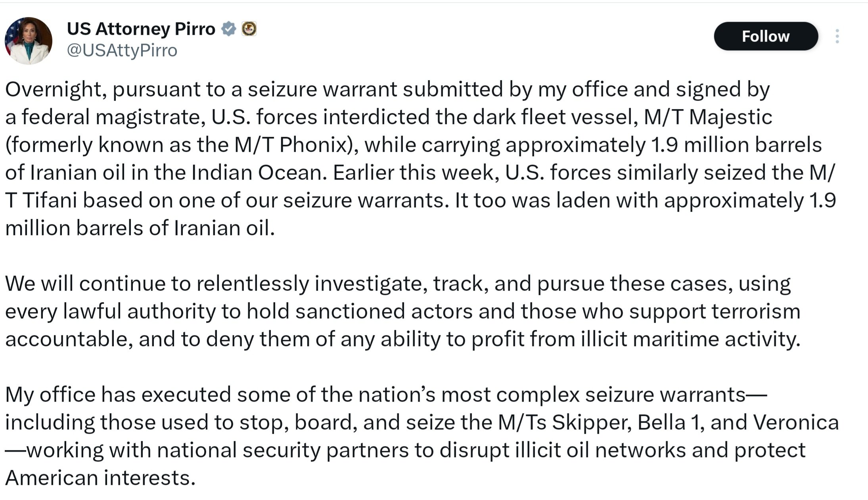Click the Justice Department seal affiliation badge
Viewport: 868px width, 500px height.
pyautogui.click(x=249, y=29)
